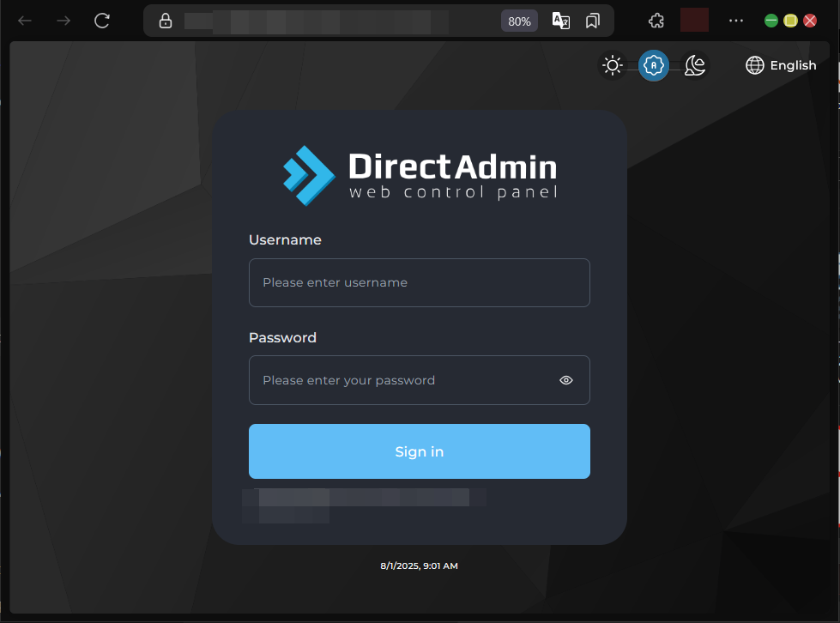
Task: Click the bookmarks icon in address bar
Action: click(593, 21)
